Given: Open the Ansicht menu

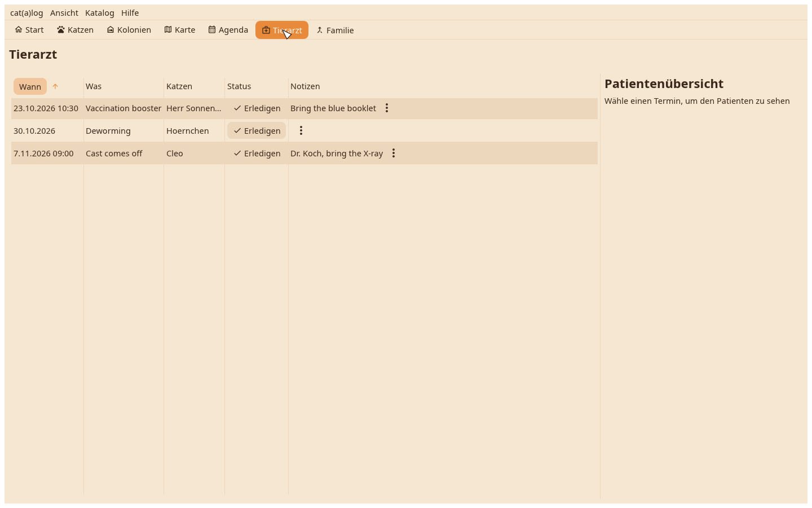Looking at the screenshot, I should (64, 12).
